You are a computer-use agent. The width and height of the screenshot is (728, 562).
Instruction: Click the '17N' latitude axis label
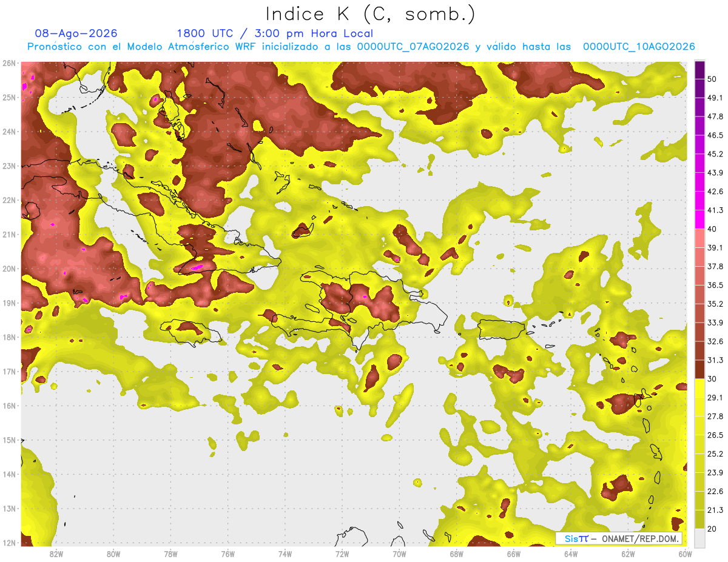tap(8, 372)
